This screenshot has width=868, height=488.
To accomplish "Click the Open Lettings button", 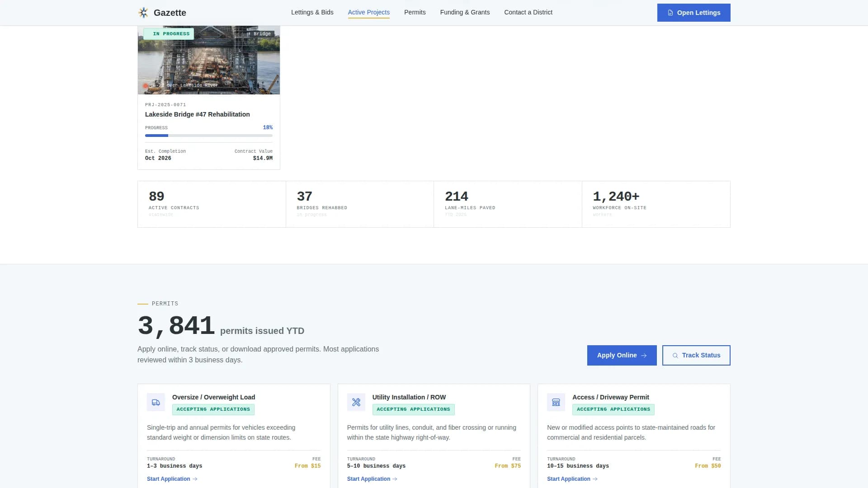I will click(x=693, y=13).
